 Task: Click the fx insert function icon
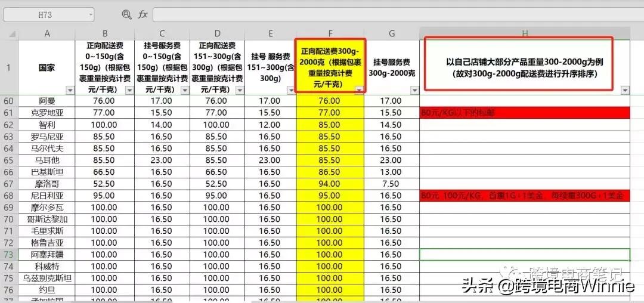[x=143, y=14]
